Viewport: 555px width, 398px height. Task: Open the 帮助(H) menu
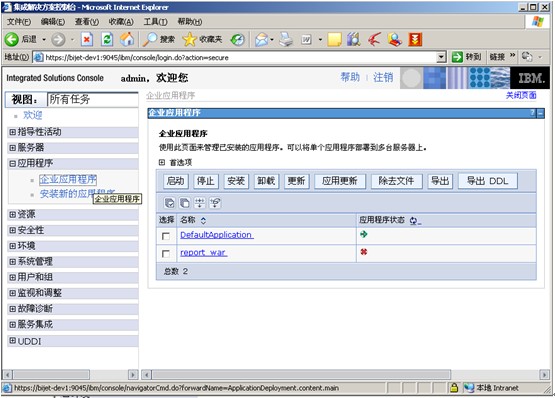190,22
